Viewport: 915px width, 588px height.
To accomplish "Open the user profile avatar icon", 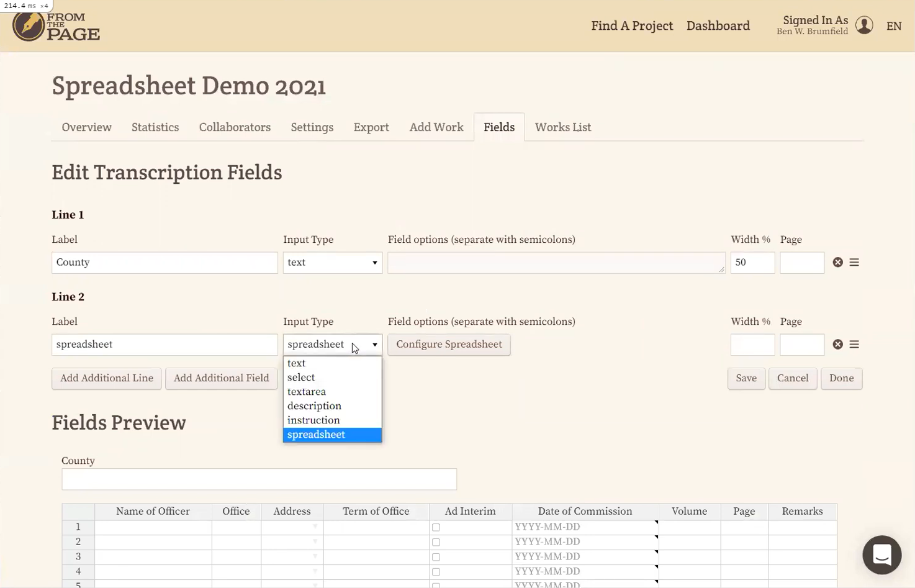I will (x=864, y=25).
